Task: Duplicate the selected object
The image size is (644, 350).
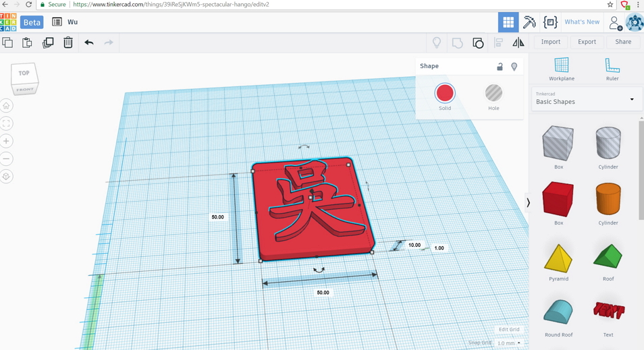Action: pos(48,42)
